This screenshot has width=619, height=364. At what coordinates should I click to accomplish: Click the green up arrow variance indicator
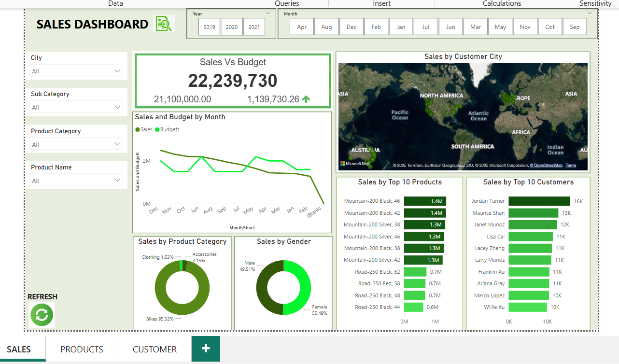point(306,99)
